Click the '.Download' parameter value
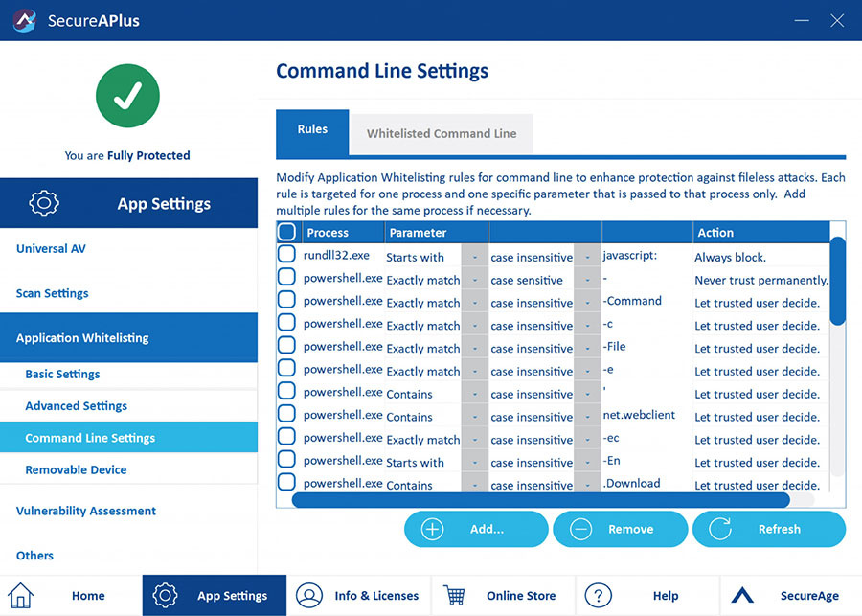This screenshot has width=862, height=616. click(632, 483)
